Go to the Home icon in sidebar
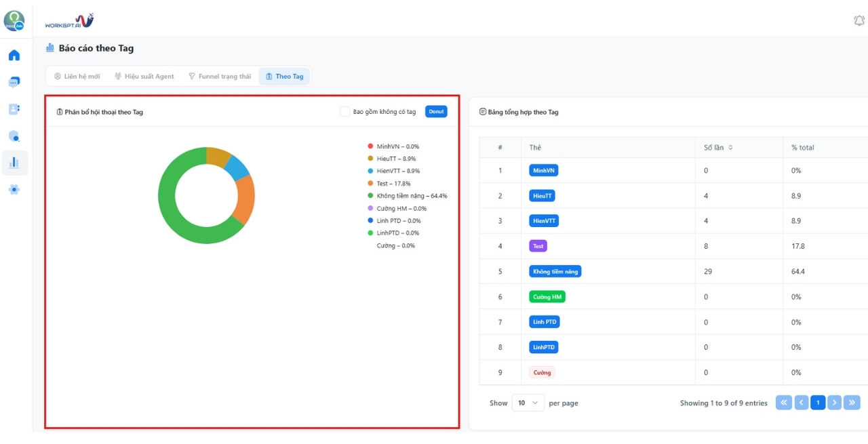868x444 pixels. pos(14,55)
